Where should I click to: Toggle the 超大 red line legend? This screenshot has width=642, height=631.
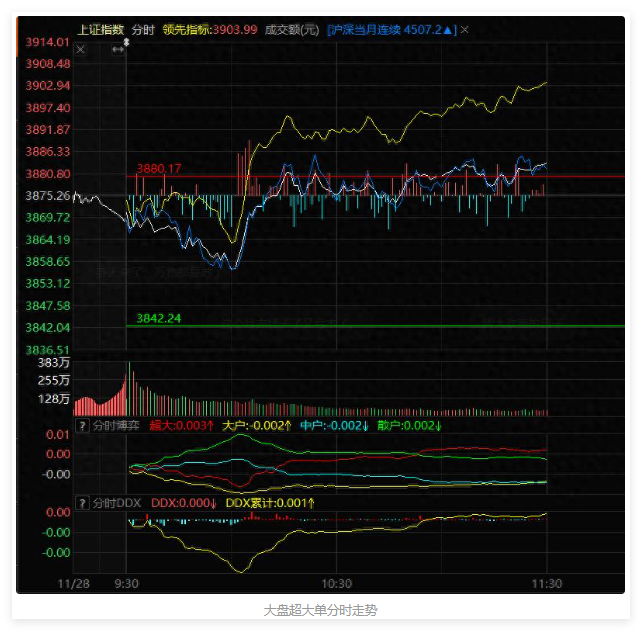point(181,426)
